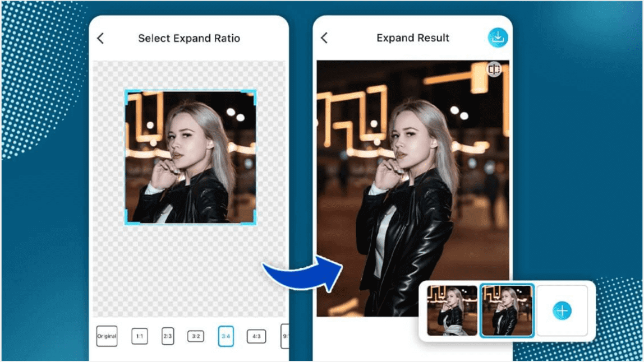The image size is (644, 362).
Task: Select the Original ratio option
Action: click(x=107, y=336)
